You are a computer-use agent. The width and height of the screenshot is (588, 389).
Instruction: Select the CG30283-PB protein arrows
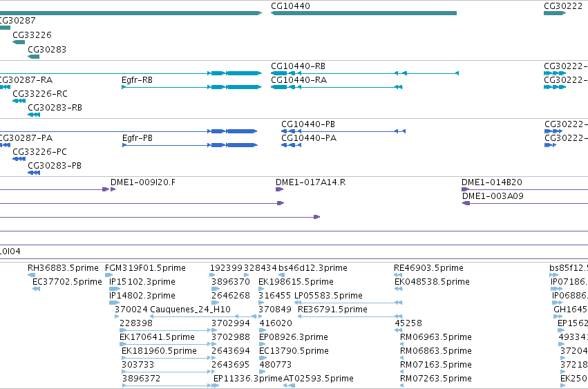click(x=34, y=173)
